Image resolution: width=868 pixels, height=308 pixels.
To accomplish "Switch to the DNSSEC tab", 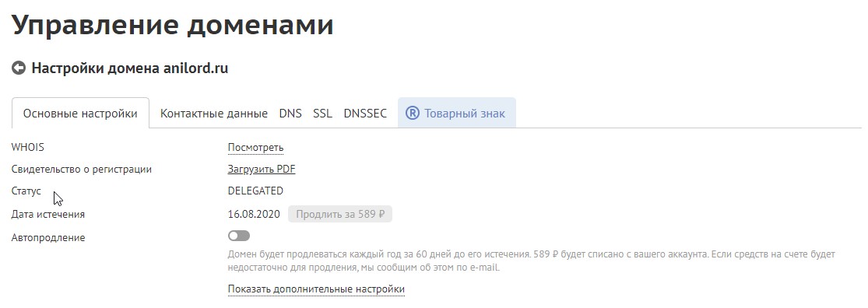I will pyautogui.click(x=365, y=114).
